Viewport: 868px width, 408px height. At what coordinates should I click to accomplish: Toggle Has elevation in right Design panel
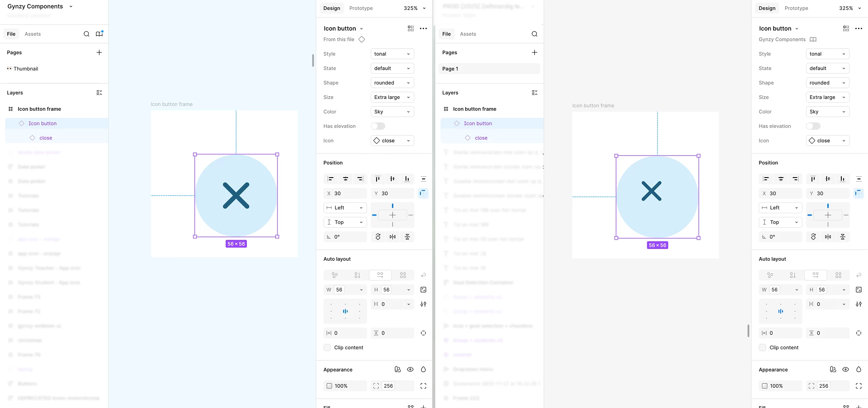point(813,126)
